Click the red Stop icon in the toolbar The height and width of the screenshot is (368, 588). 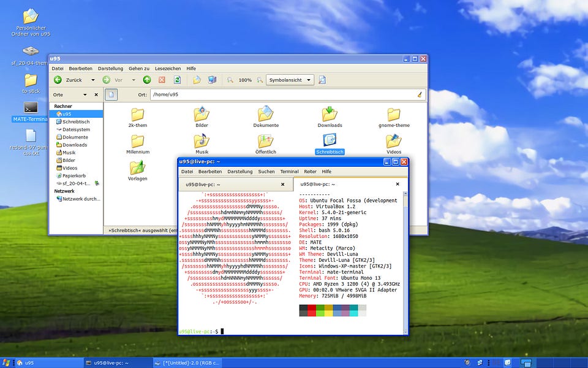coord(162,80)
